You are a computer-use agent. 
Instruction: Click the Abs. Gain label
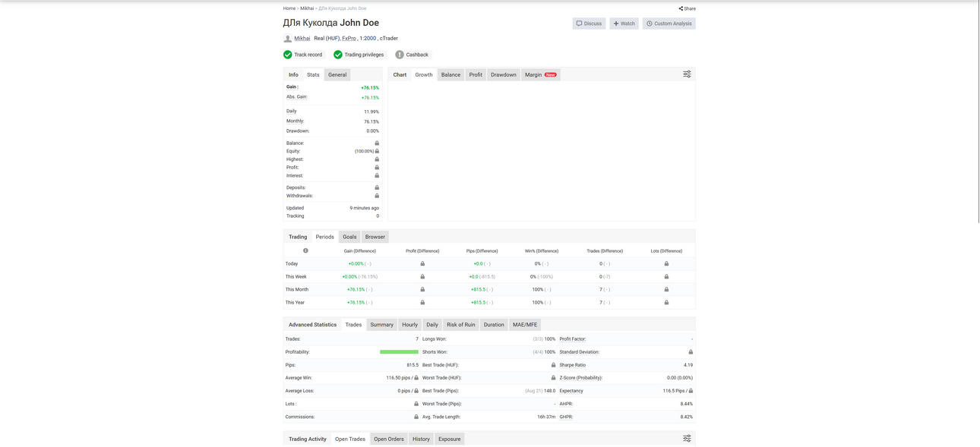297,97
